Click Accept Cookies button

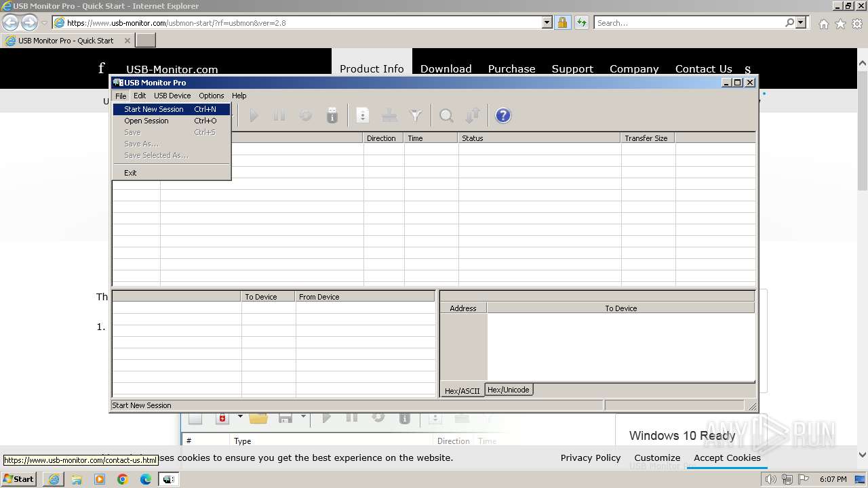727,458
